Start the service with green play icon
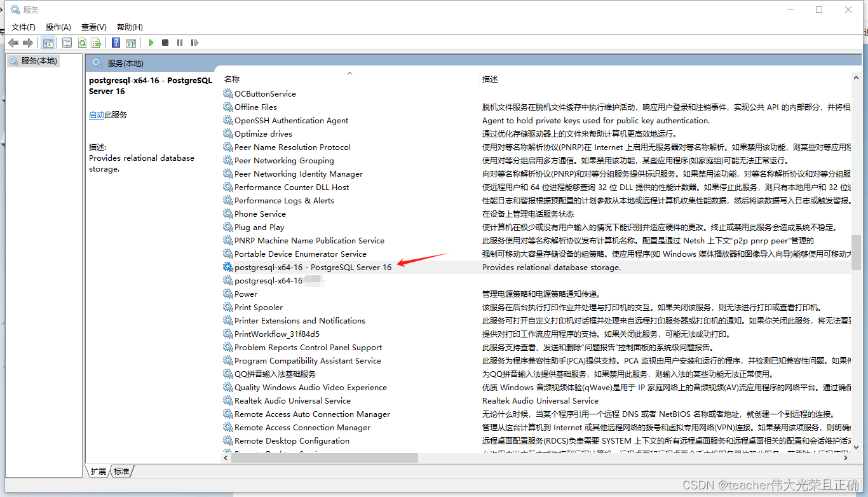 tap(151, 43)
